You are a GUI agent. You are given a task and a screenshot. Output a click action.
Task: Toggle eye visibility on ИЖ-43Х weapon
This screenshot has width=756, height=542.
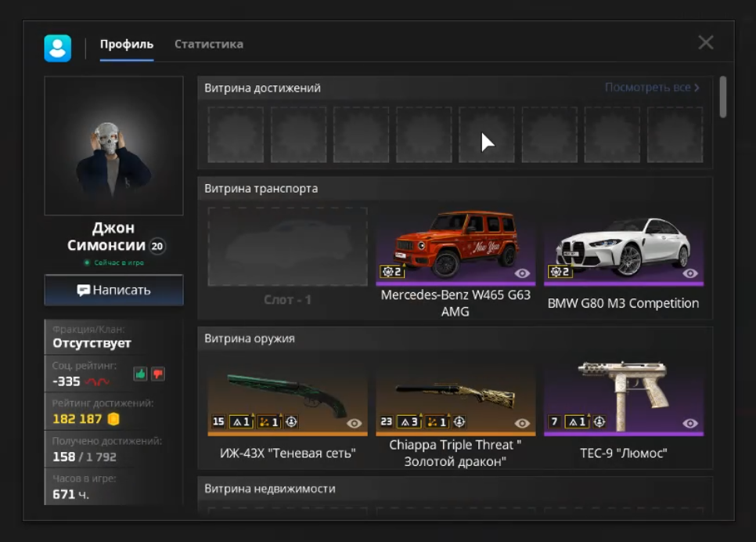(355, 423)
